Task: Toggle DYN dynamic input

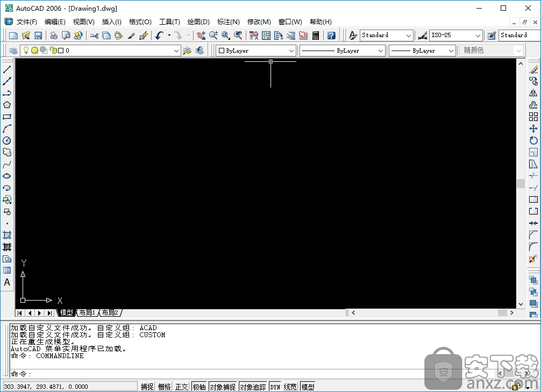Action: pos(275,387)
